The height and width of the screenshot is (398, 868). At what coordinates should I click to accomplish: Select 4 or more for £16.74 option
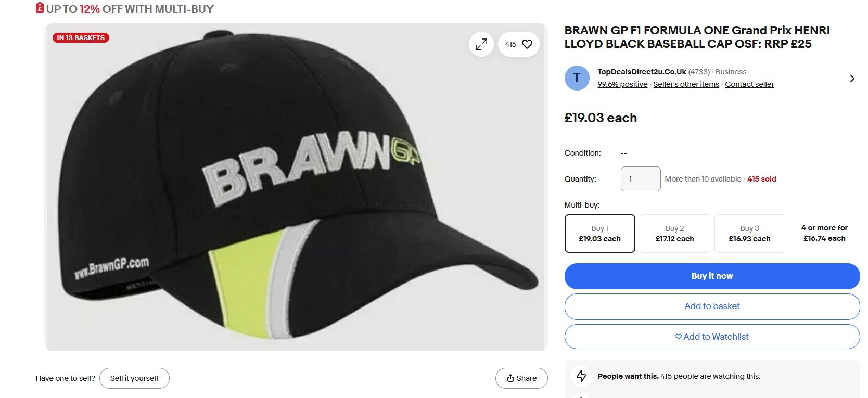tap(824, 234)
